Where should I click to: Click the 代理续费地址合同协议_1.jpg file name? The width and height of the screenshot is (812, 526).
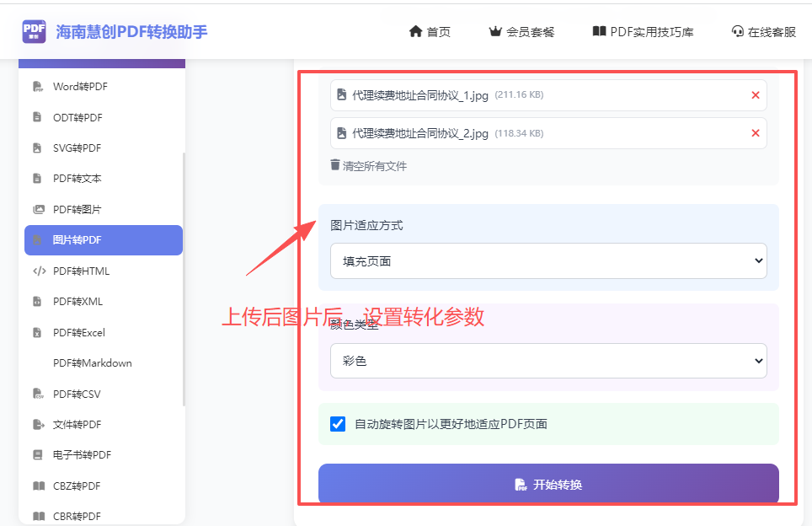click(x=420, y=95)
